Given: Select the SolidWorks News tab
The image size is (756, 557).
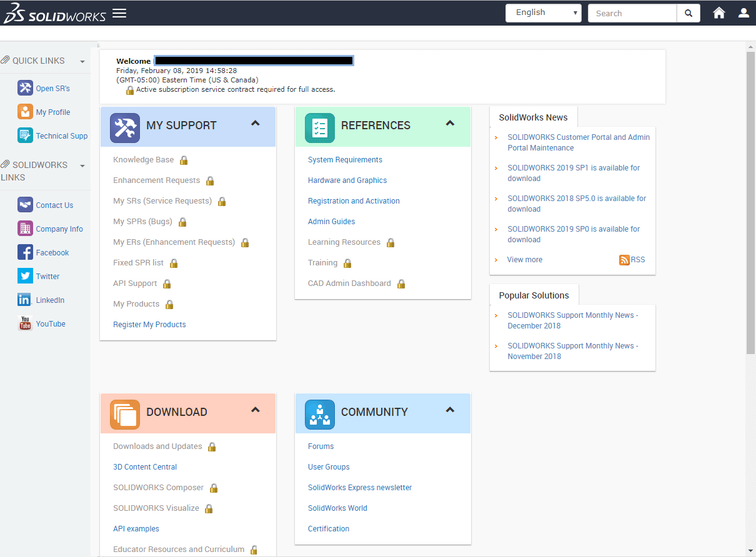Looking at the screenshot, I should 534,117.
